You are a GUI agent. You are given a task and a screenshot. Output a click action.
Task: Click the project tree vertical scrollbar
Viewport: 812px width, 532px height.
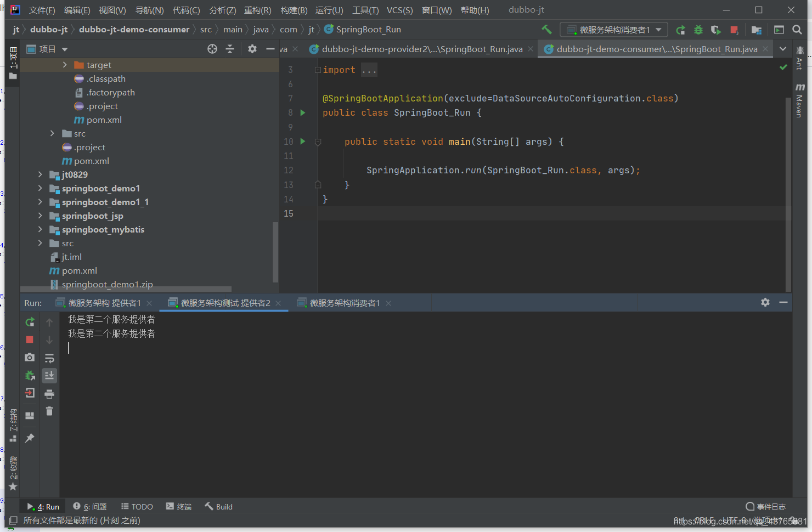(275, 252)
